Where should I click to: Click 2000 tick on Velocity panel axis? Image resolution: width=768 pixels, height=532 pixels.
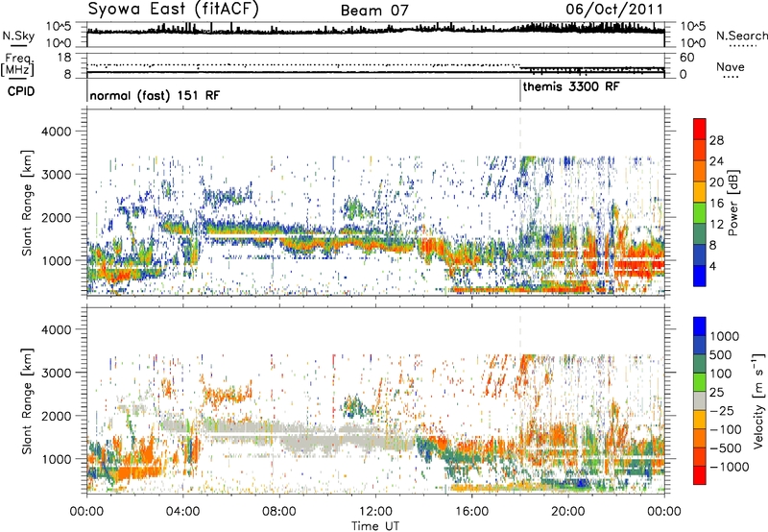click(x=56, y=416)
